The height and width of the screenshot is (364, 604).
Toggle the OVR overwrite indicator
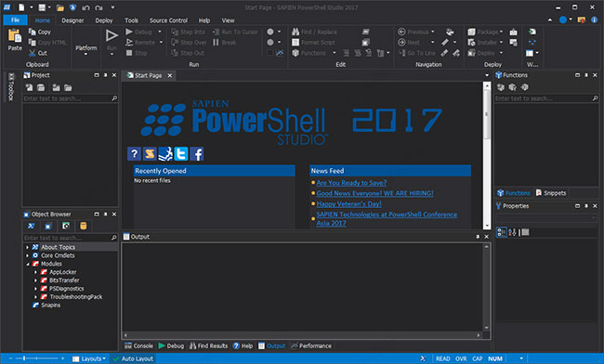pos(461,358)
